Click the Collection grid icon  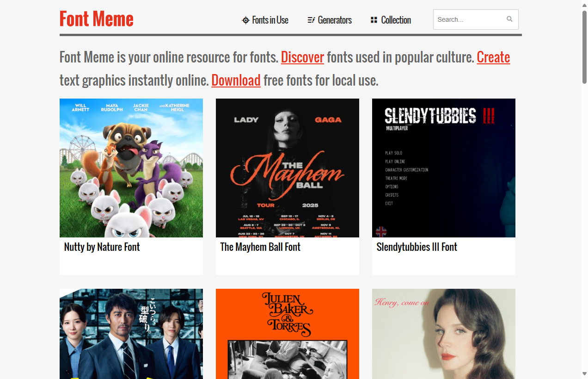pos(374,20)
